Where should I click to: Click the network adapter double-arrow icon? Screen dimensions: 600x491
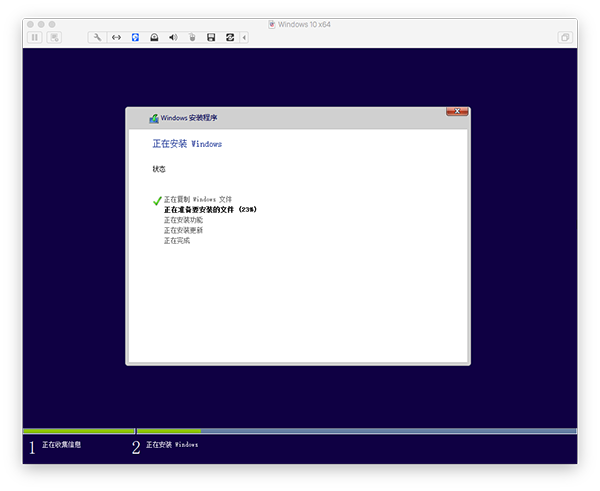(116, 37)
